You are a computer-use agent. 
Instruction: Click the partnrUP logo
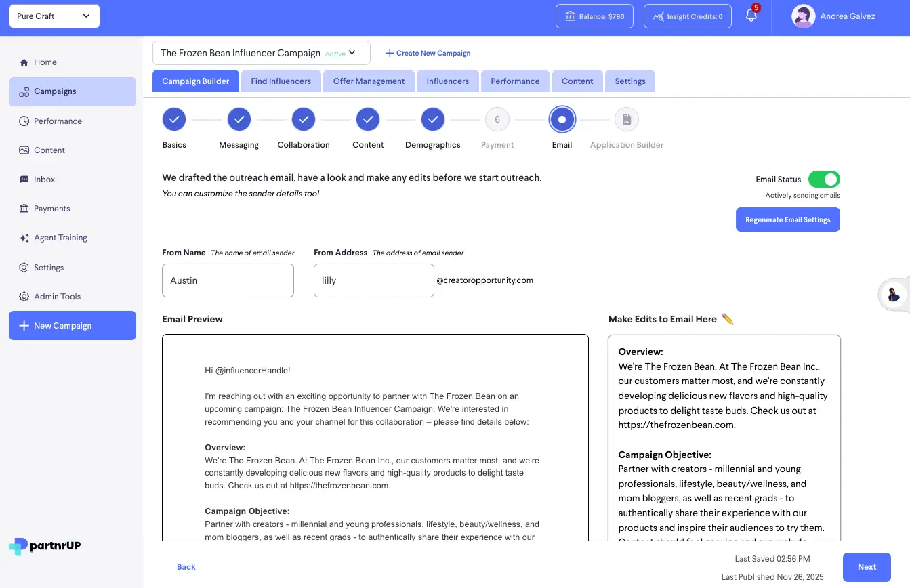pyautogui.click(x=43, y=546)
